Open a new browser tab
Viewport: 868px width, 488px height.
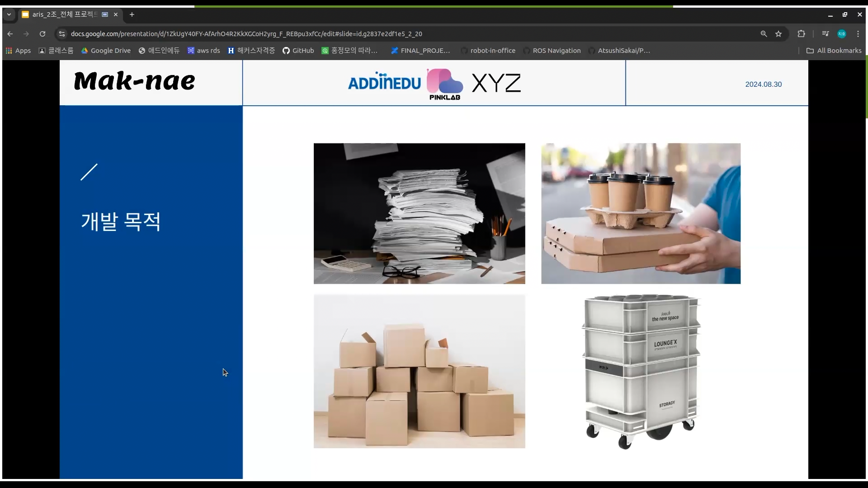(x=132, y=14)
